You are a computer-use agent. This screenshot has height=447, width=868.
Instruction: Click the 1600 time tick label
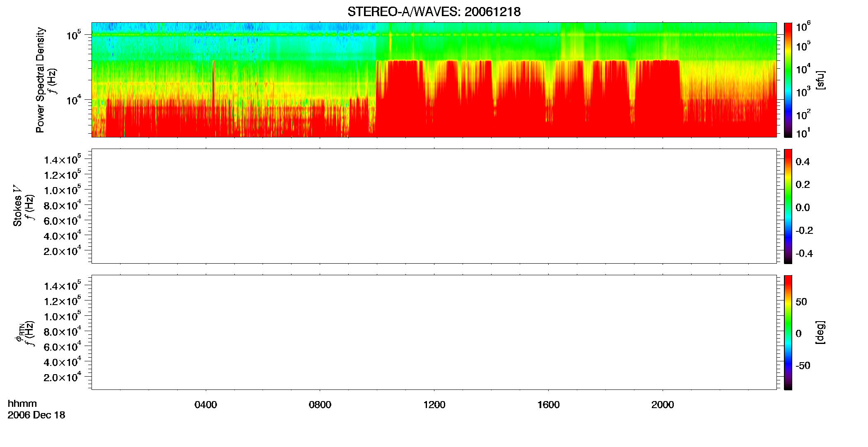coord(548,405)
